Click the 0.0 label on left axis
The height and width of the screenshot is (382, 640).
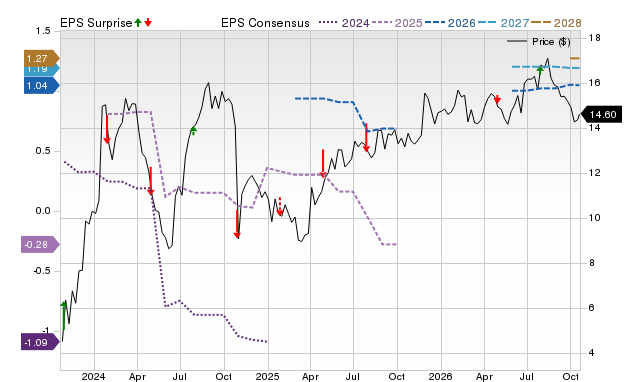click(x=43, y=211)
